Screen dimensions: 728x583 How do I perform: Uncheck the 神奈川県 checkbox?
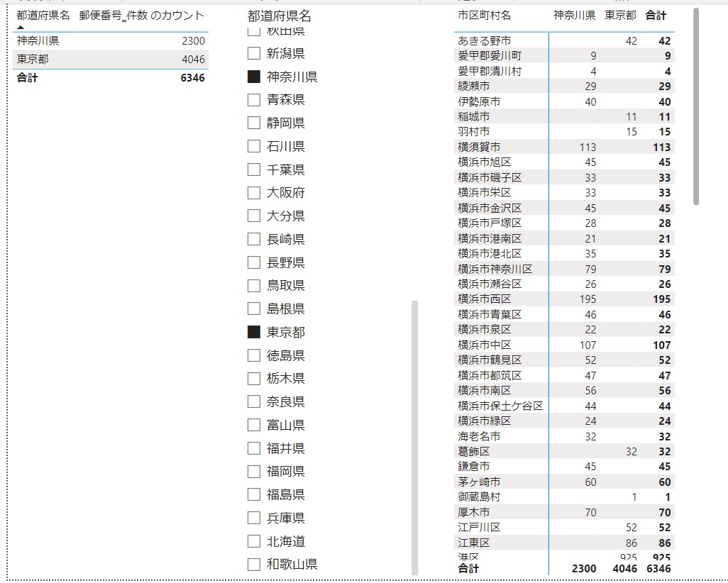pyautogui.click(x=254, y=77)
